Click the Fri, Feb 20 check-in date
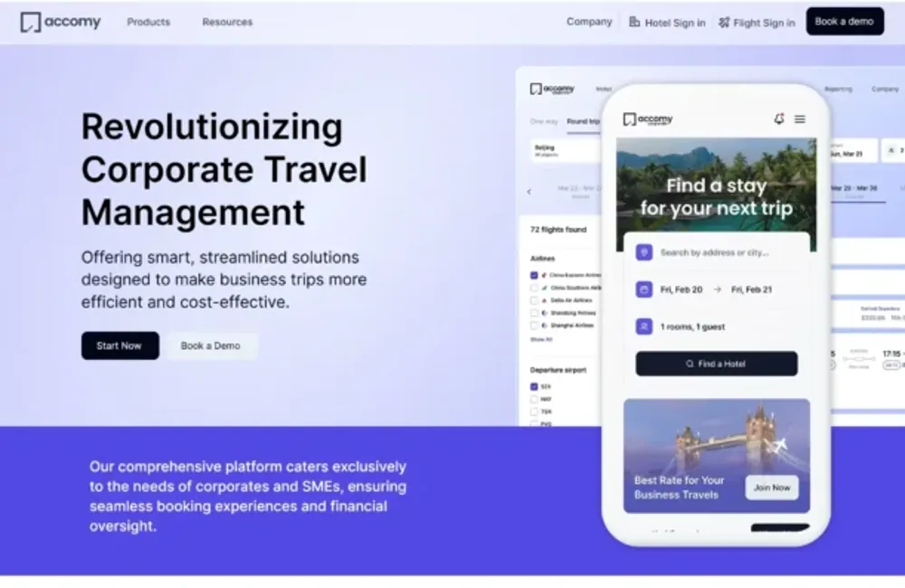 coord(681,289)
